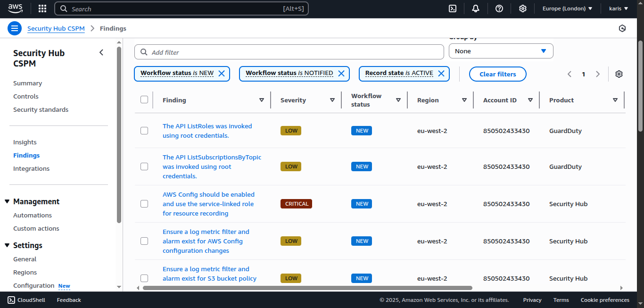
Task: Open the notifications bell
Action: click(476, 8)
